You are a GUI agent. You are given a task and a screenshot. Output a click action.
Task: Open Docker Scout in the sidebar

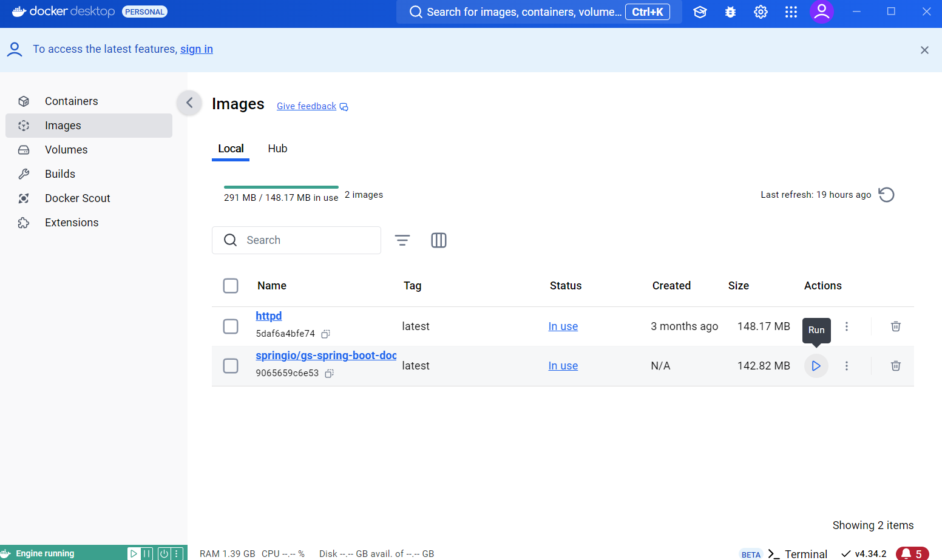tap(89, 198)
